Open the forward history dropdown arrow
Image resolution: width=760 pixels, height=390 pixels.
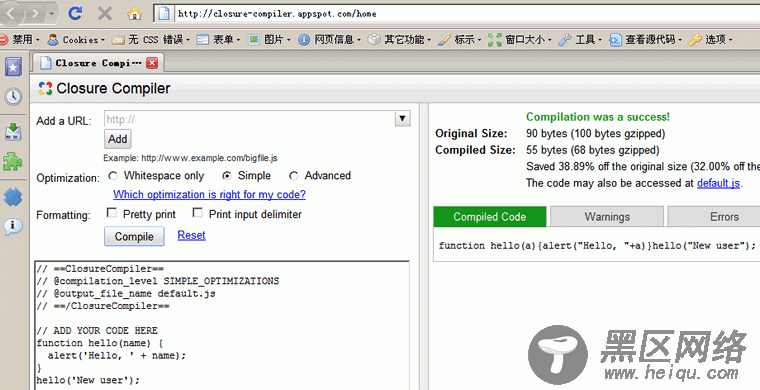(x=51, y=14)
